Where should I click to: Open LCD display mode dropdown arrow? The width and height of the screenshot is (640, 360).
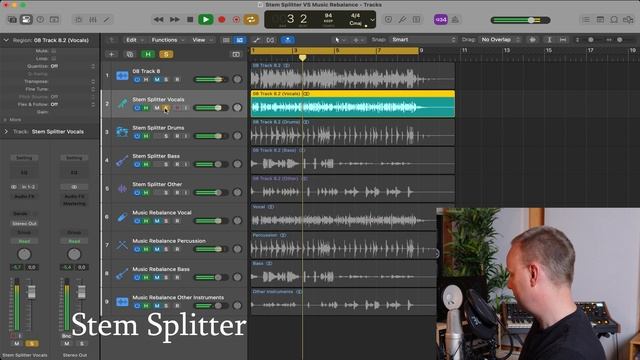coord(372,20)
